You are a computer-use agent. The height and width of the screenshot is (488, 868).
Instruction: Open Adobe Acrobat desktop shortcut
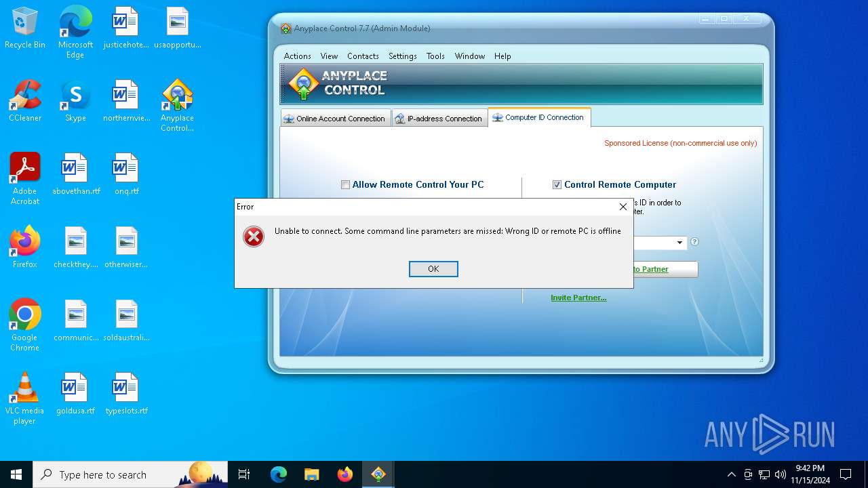click(25, 179)
